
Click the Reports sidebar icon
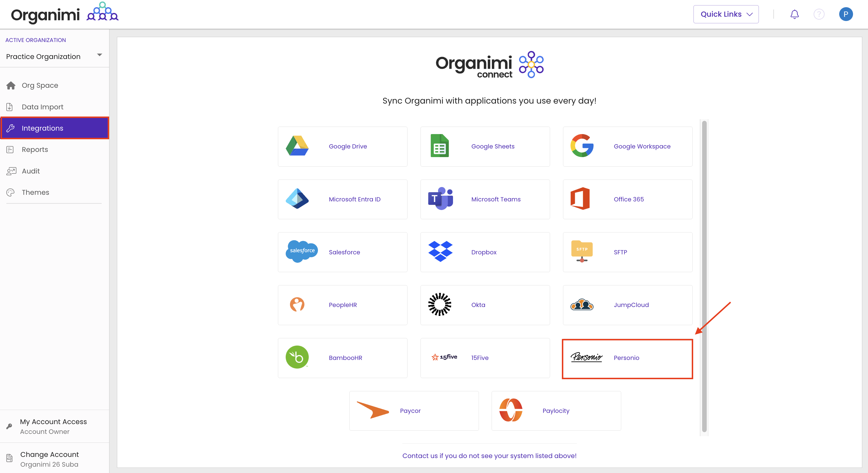point(10,150)
